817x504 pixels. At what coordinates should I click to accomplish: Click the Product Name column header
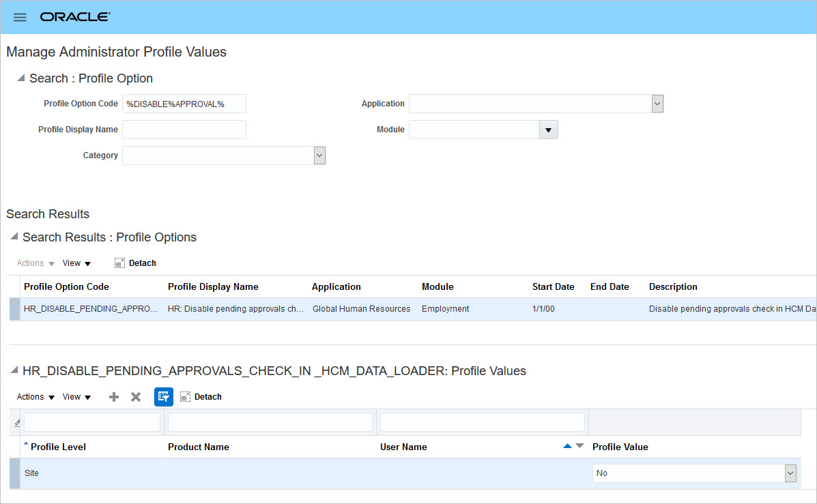point(198,447)
